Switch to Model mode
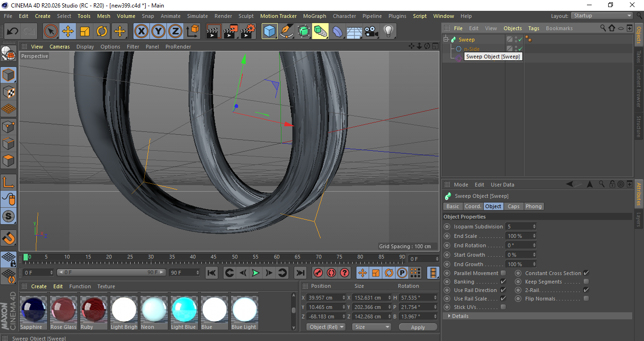Viewport: 644px width, 341px height. 8,75
